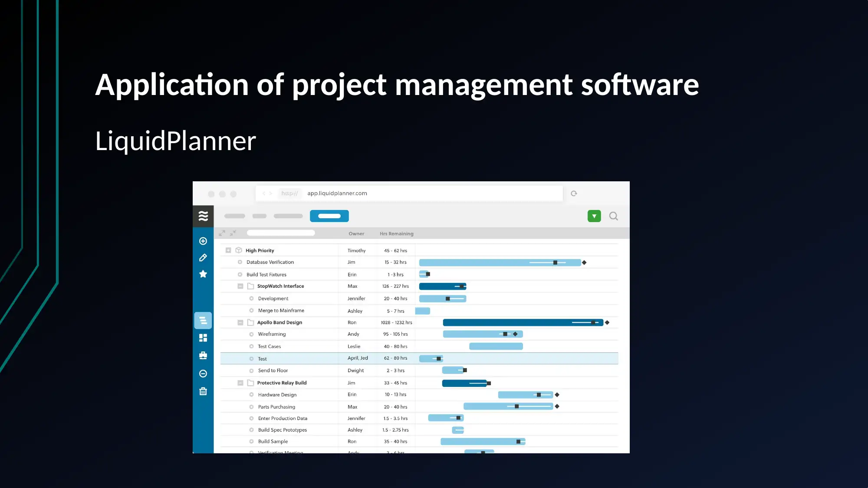The image size is (868, 488).
Task: Click the browser reload icon
Action: point(574,193)
